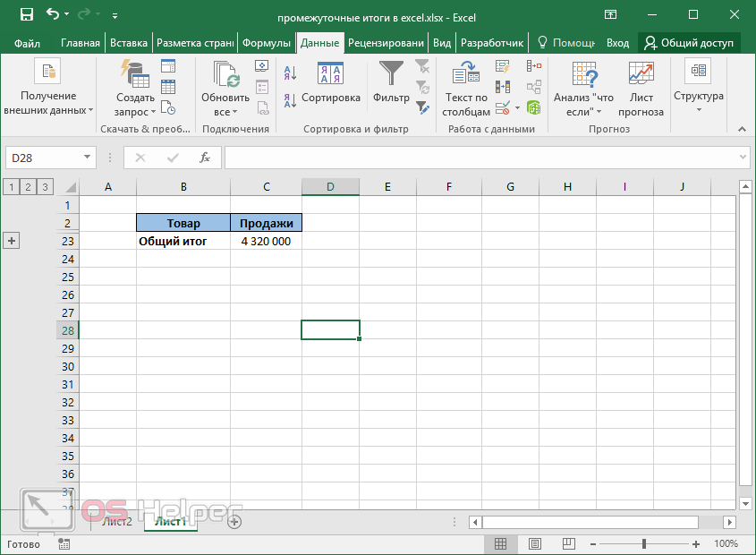The width and height of the screenshot is (756, 555).
Task: Open ribbon display options
Action: pyautogui.click(x=610, y=14)
